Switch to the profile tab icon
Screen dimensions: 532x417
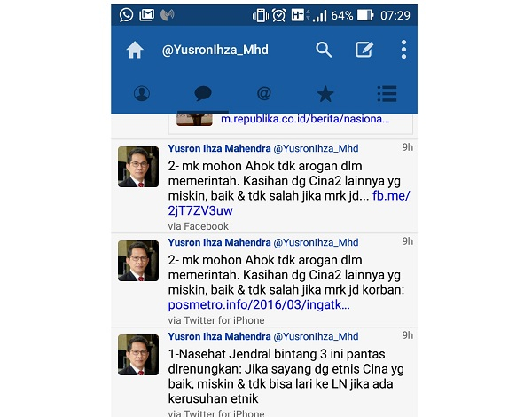point(142,93)
